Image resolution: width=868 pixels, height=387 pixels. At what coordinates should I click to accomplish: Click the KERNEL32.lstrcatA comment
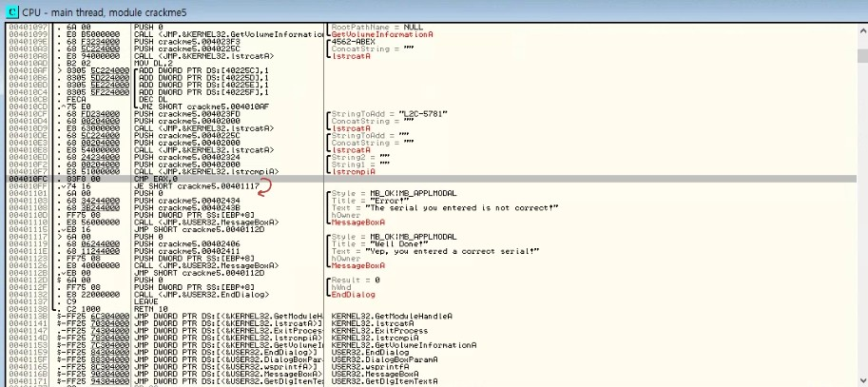tap(373, 323)
